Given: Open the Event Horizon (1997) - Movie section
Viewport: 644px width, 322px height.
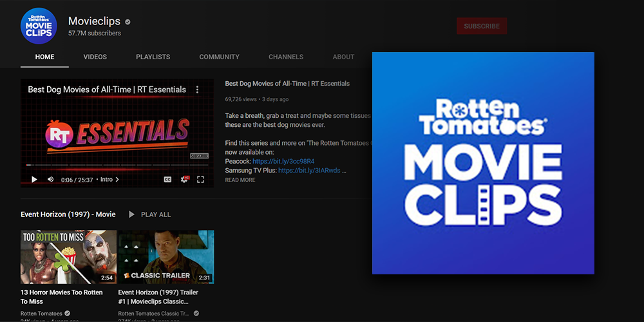Looking at the screenshot, I should 68,214.
